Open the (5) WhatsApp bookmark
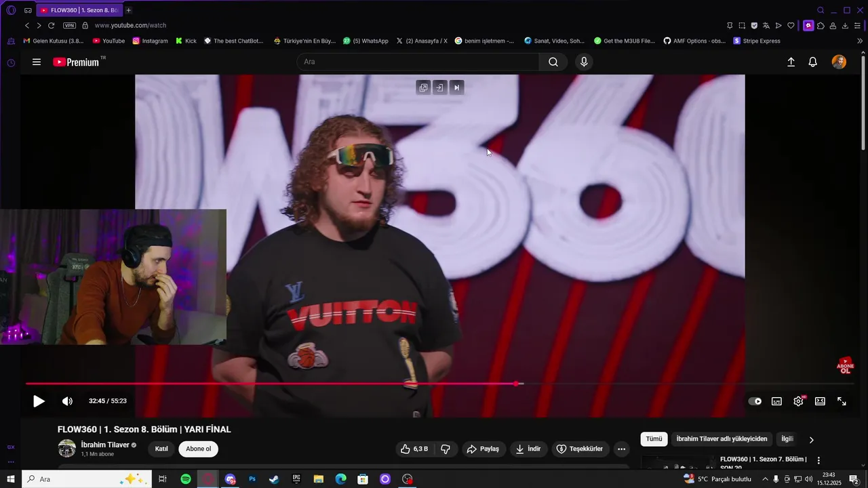This screenshot has height=488, width=868. [366, 41]
